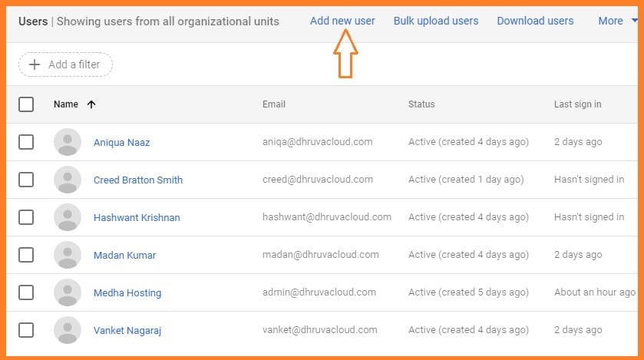The image size is (644, 360).
Task: Click Download users option
Action: pyautogui.click(x=535, y=21)
